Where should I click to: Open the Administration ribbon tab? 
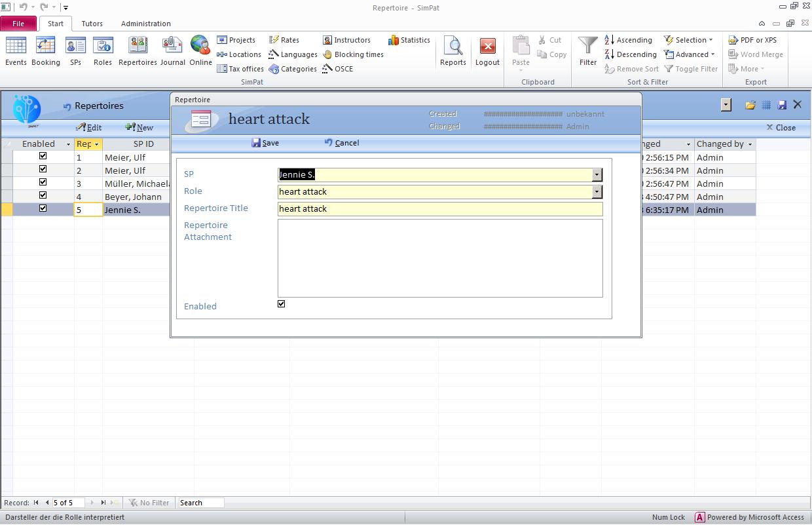pyautogui.click(x=145, y=24)
